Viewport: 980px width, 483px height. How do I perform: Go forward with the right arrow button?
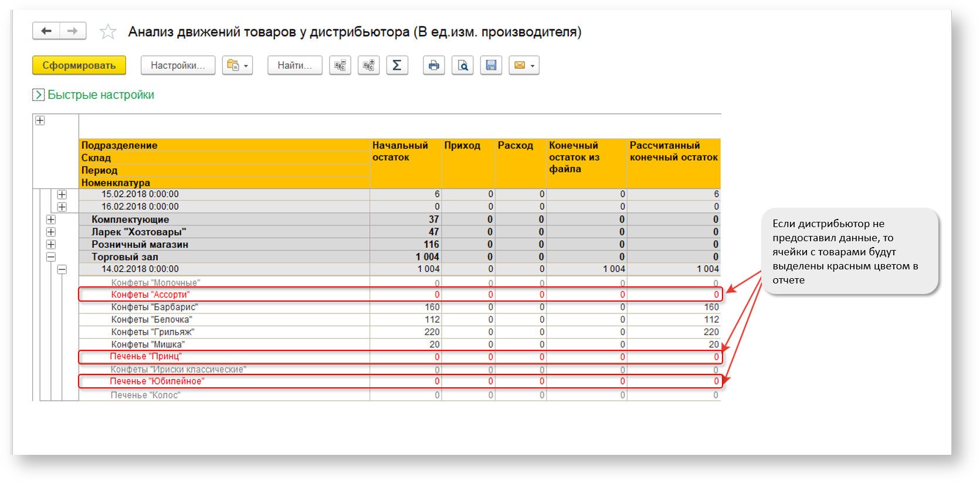coord(73,31)
